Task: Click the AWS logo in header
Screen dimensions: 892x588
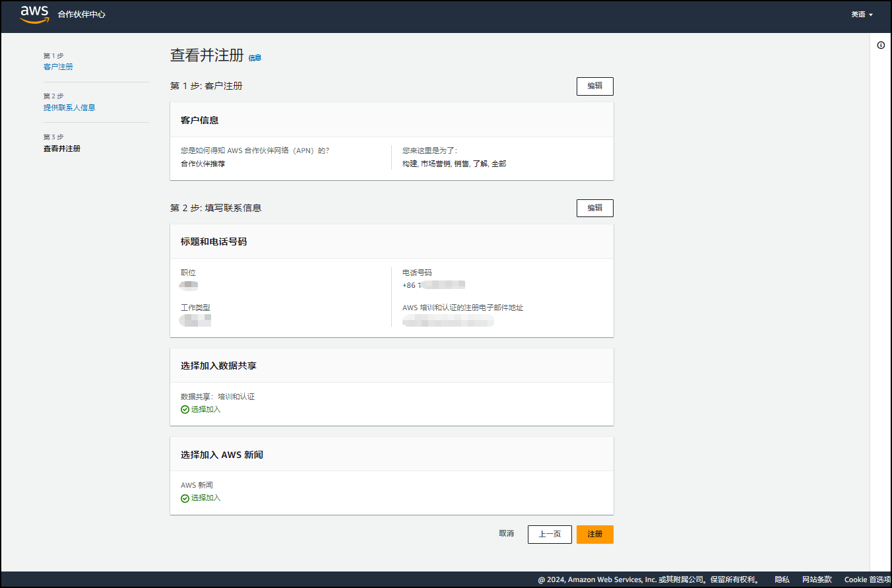Action: [x=34, y=15]
